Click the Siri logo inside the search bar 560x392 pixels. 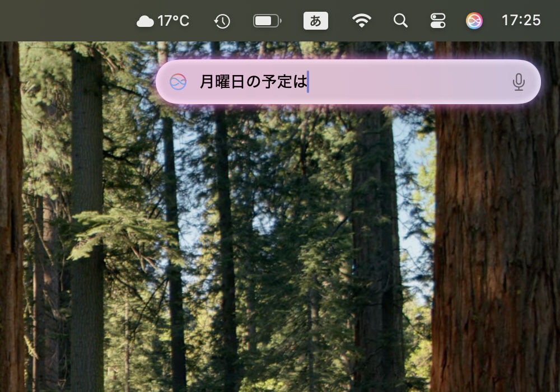[x=178, y=82]
